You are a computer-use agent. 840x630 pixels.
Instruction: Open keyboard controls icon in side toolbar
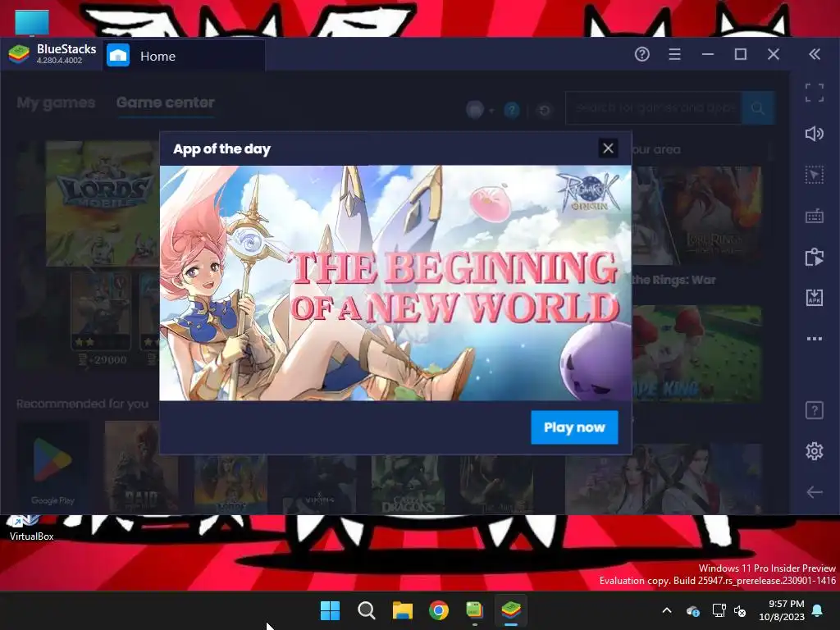815,217
